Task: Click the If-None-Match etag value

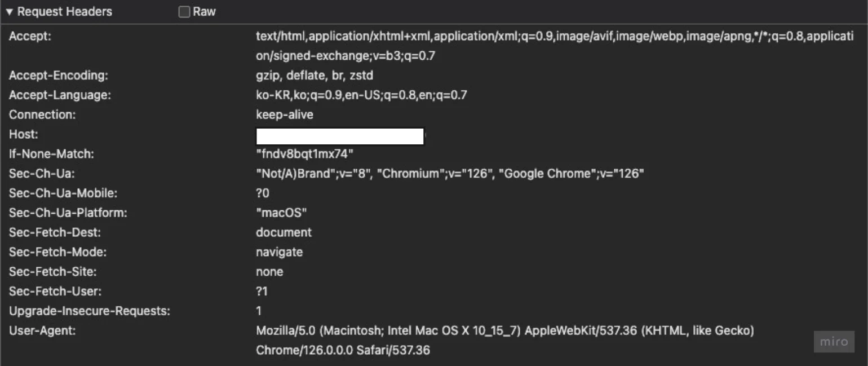Action: pyautogui.click(x=305, y=154)
